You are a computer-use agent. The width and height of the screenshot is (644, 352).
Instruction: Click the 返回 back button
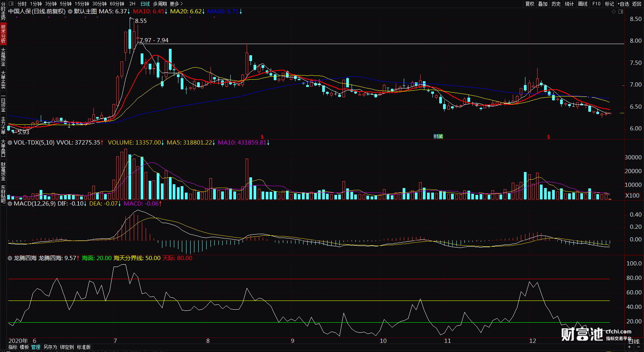click(637, 4)
